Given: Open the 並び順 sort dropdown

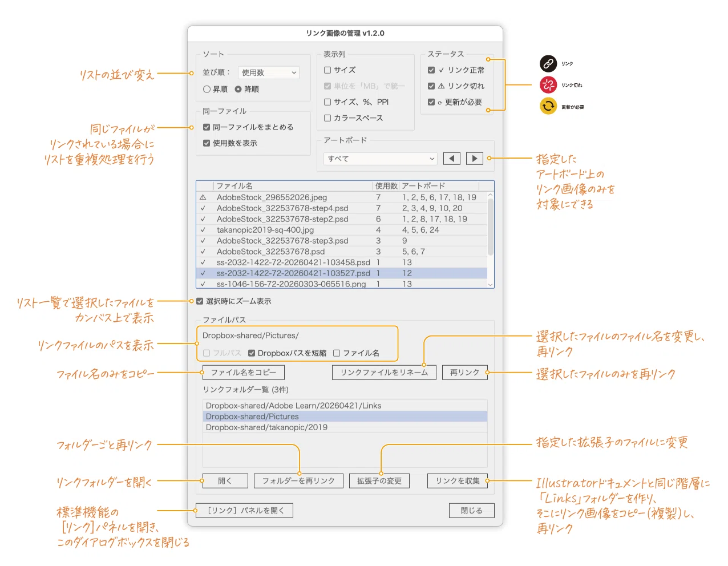Looking at the screenshot, I should 268,72.
